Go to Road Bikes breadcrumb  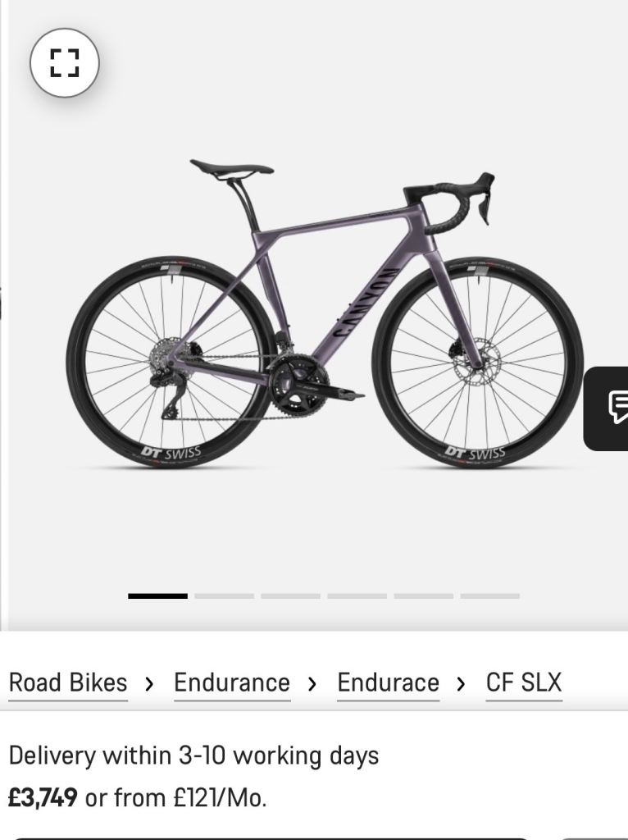[68, 683]
